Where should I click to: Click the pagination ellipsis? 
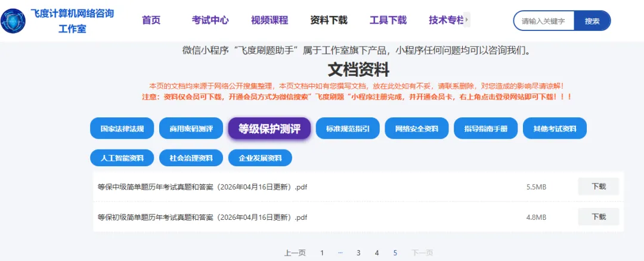(x=340, y=253)
